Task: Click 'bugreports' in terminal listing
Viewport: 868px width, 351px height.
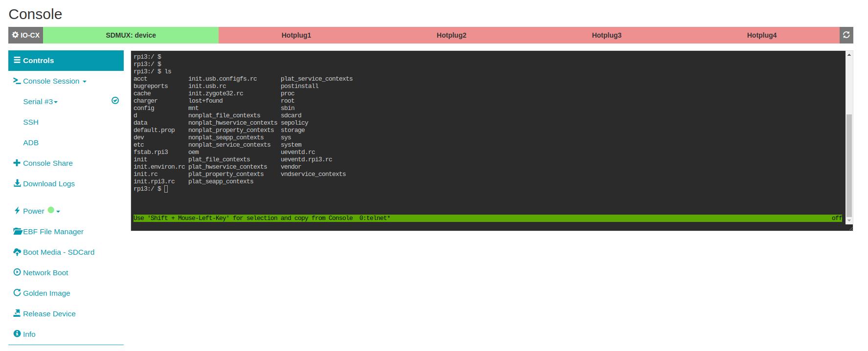Action: (x=151, y=86)
